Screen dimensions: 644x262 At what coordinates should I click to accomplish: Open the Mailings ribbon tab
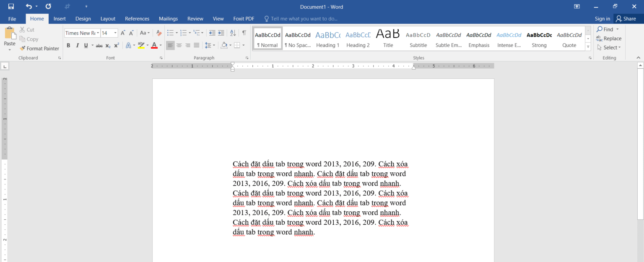click(x=168, y=18)
